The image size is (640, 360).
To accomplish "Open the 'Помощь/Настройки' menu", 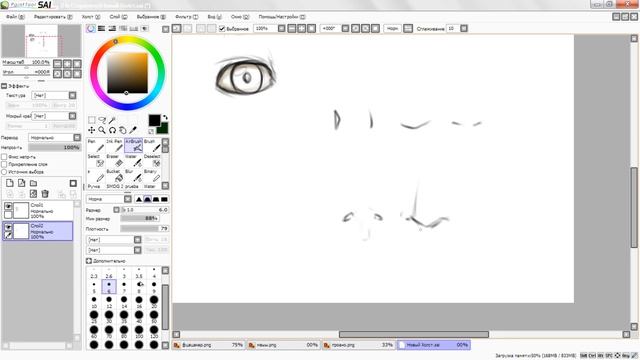I will coord(282,17).
